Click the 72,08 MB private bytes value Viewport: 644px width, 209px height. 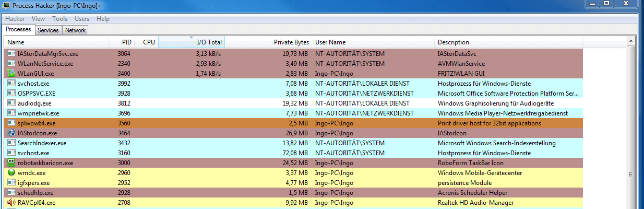tap(295, 153)
